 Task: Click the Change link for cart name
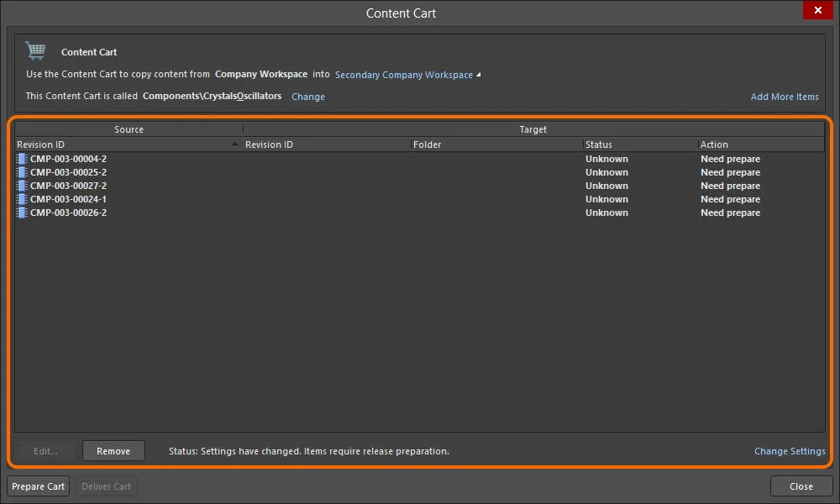(x=308, y=97)
